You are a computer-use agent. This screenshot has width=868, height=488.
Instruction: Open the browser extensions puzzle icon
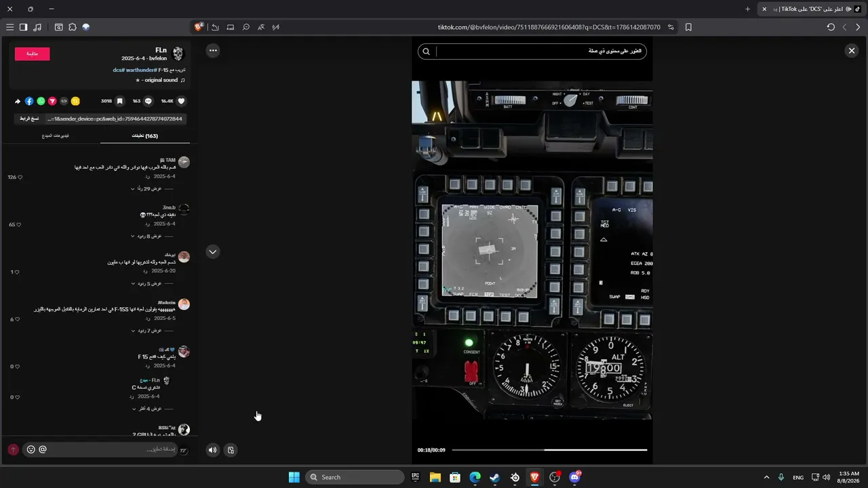72,27
